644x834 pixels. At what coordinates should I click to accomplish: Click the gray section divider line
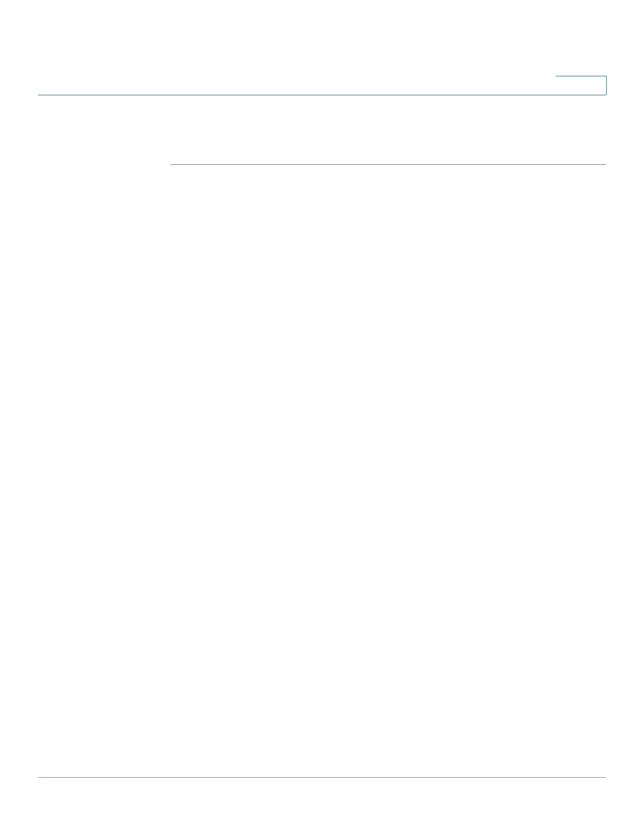tap(388, 164)
